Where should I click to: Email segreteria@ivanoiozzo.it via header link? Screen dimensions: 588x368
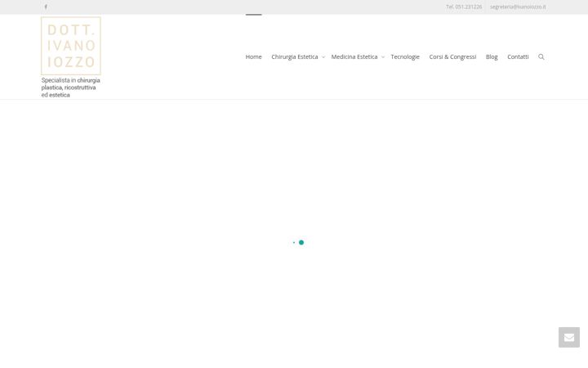[x=518, y=7]
